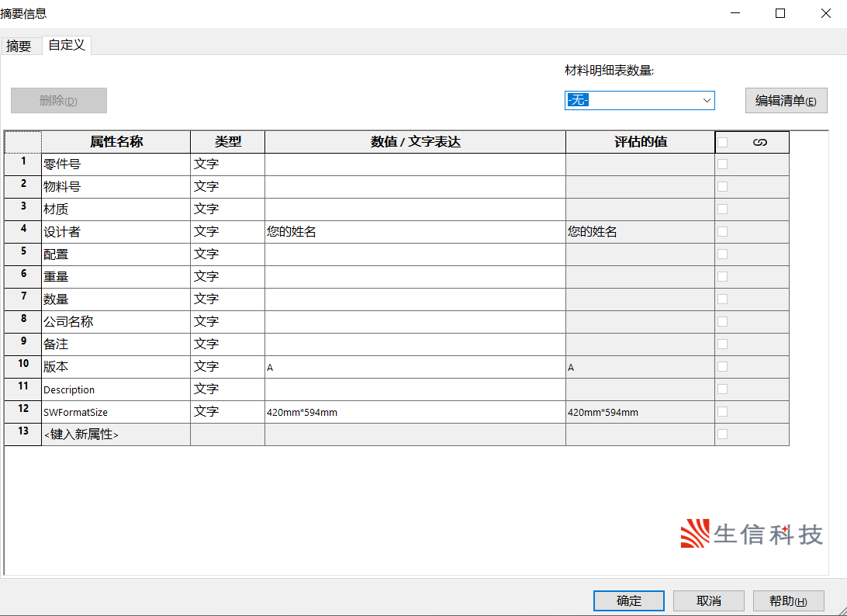Open type dropdown for 材质 row
Viewport: 847px width, 616px height.
click(227, 209)
